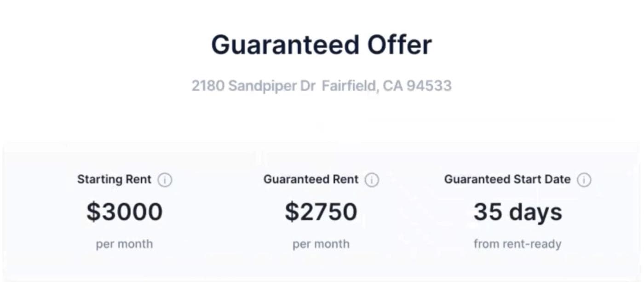Click the ZIP code 94533

(x=429, y=86)
